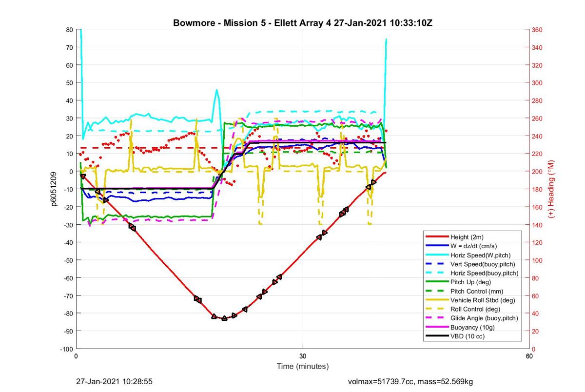This screenshot has height=392, width=585.
Task: Click the 'Vehicle Roll Stbd (deg)' legend label
Action: [x=483, y=300]
